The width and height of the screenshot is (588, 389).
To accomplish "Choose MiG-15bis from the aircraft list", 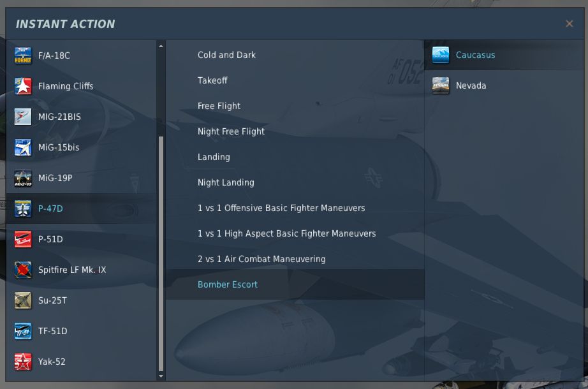I will pos(82,147).
